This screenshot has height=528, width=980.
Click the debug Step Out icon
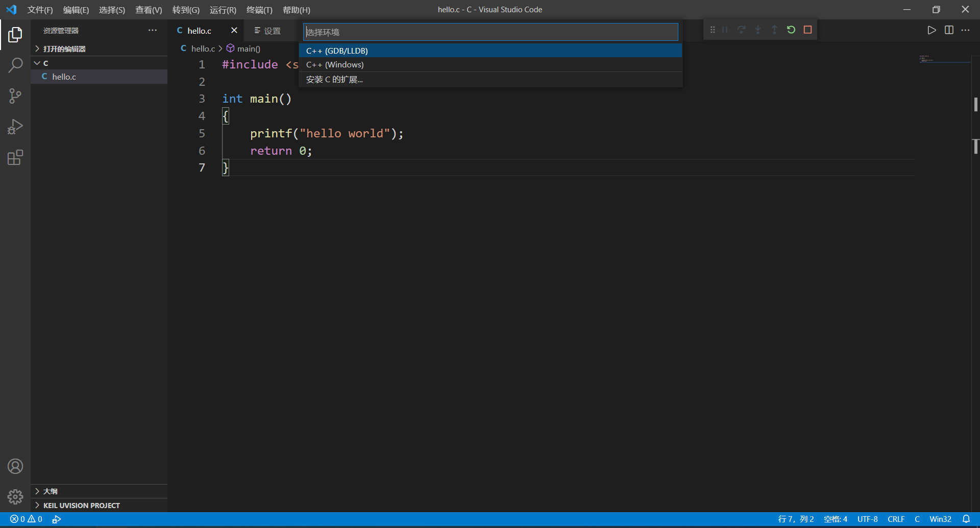point(774,30)
